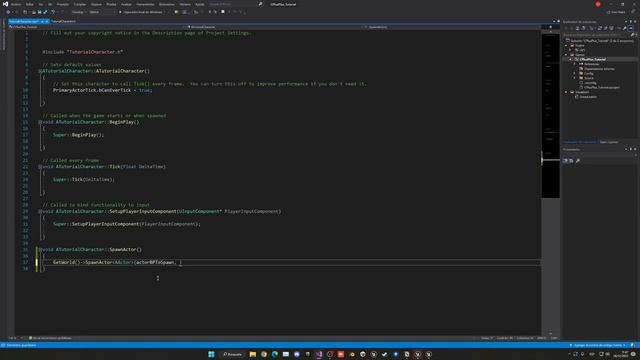Image resolution: width=640 pixels, height=360 pixels.
Task: Collapse the SpawnActor function code block
Action: tap(40, 249)
